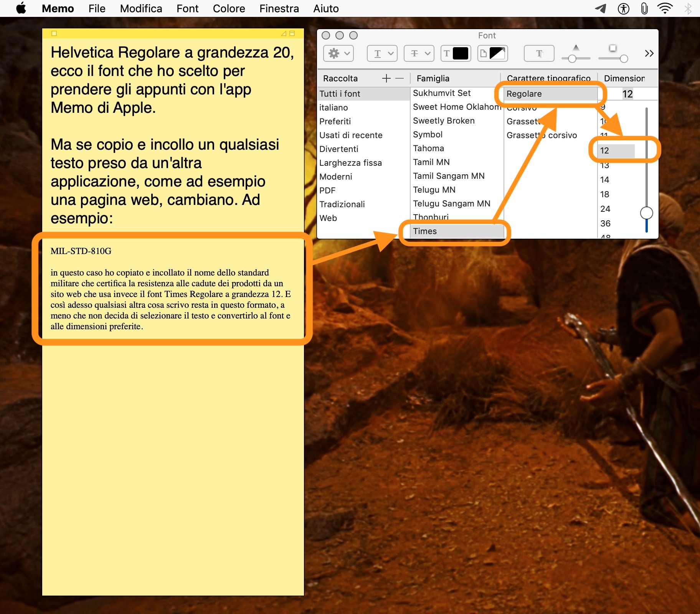Click the sticky note's triangle zoom icon
This screenshot has height=614, width=700.
[284, 33]
